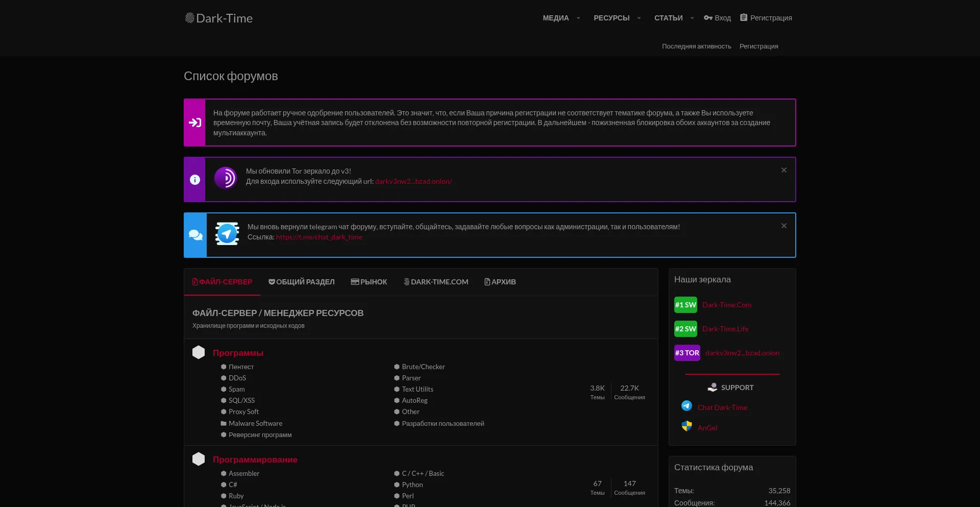This screenshot has height=507, width=980.
Task: Click the SUPPORT headset icon
Action: [713, 388]
